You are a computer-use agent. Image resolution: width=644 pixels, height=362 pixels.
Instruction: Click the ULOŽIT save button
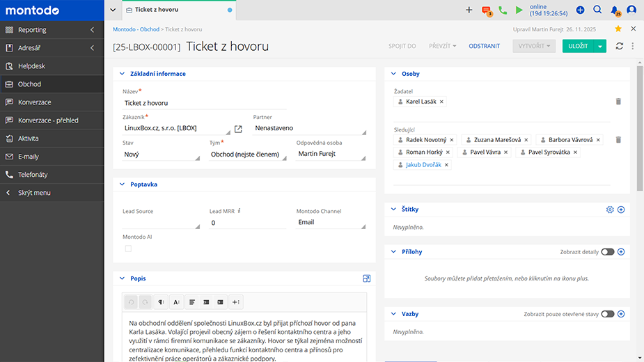[578, 46]
